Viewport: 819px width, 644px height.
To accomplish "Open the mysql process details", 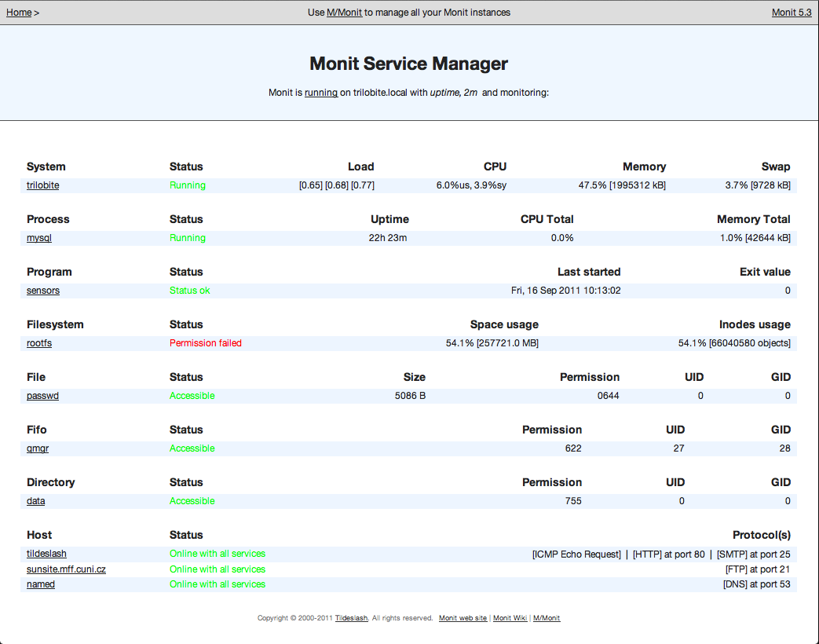I will click(39, 238).
